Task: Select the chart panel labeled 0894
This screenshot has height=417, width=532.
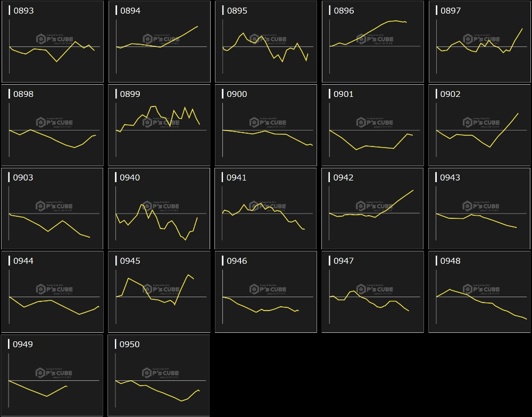Action: pyautogui.click(x=159, y=42)
